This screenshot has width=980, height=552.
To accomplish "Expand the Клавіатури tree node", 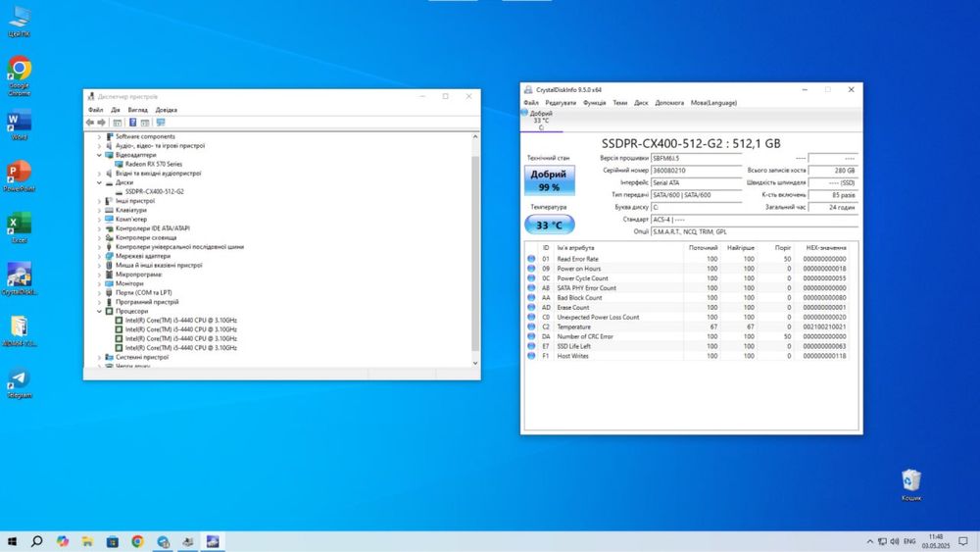I will coord(99,210).
